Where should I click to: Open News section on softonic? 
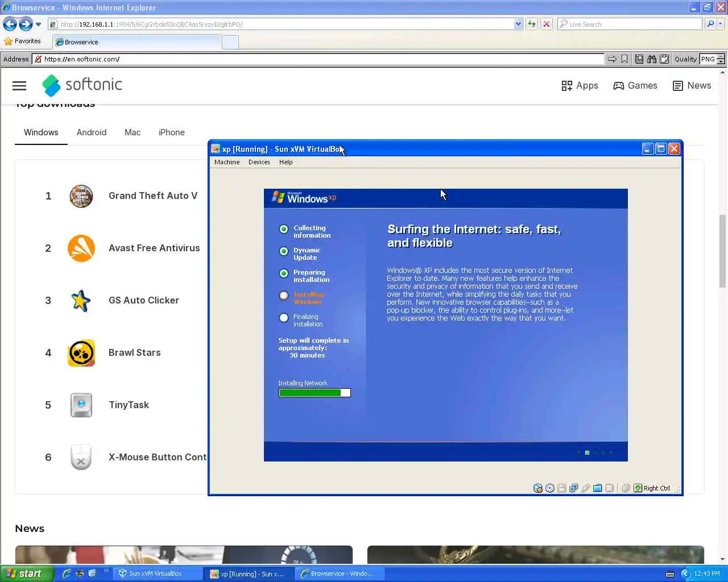pos(692,85)
